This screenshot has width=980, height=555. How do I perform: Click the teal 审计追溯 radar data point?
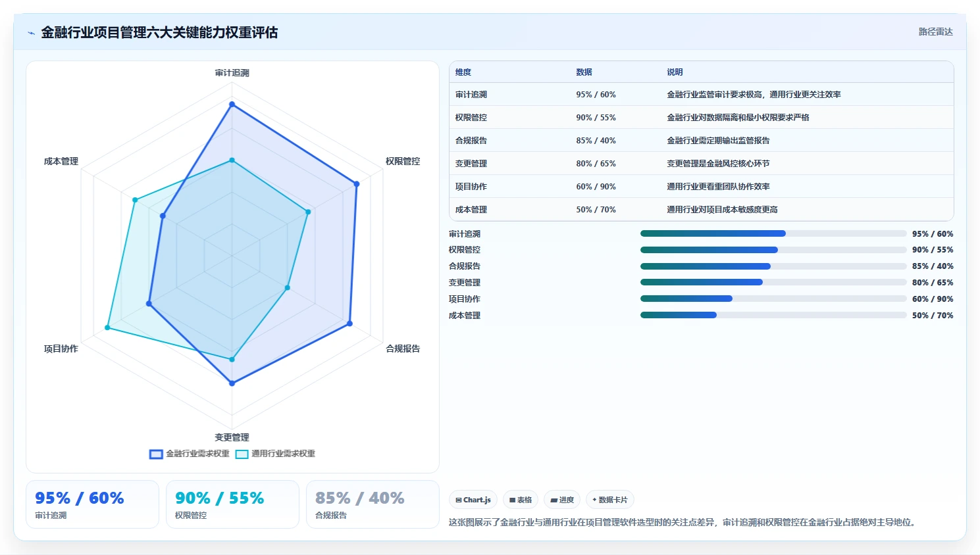point(232,160)
